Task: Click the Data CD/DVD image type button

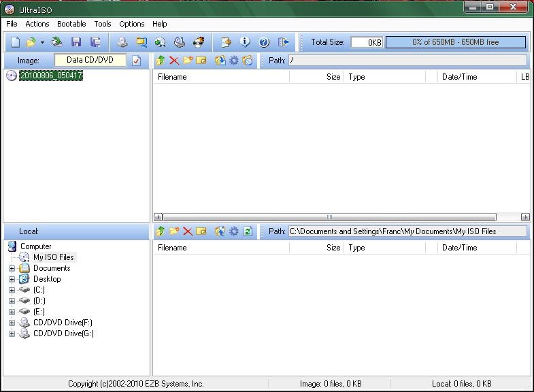Action: click(x=90, y=61)
